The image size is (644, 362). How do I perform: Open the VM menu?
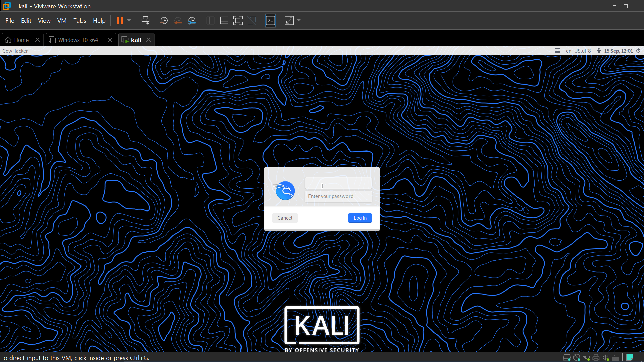(x=62, y=21)
